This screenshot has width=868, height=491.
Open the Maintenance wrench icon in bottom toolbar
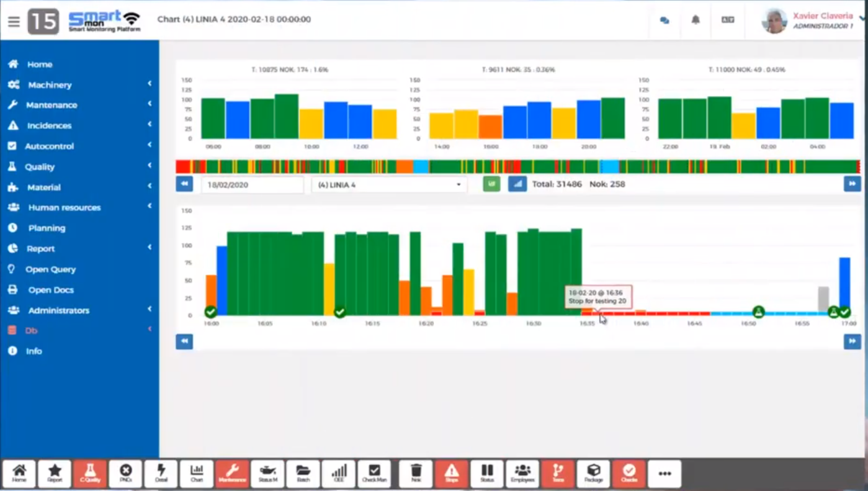point(232,474)
